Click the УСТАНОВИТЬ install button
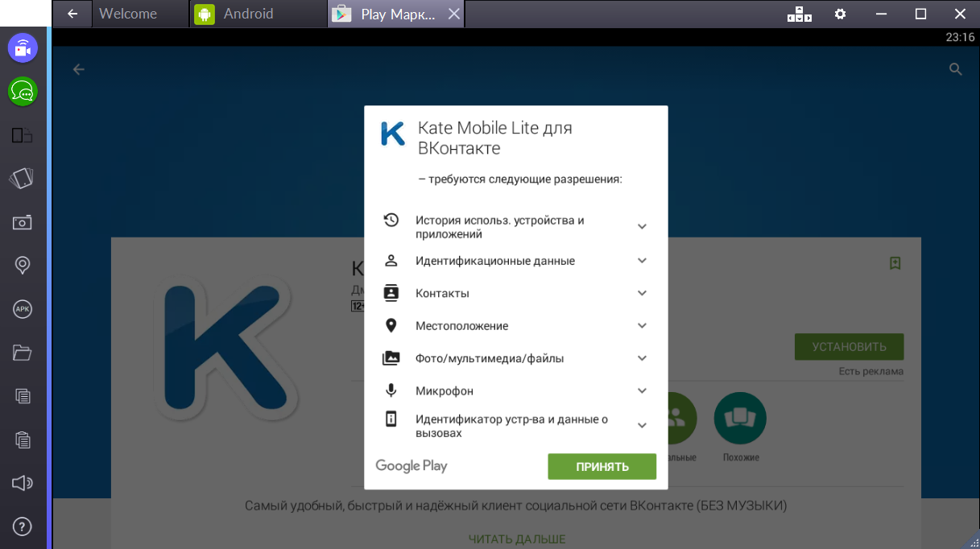 [x=849, y=347]
